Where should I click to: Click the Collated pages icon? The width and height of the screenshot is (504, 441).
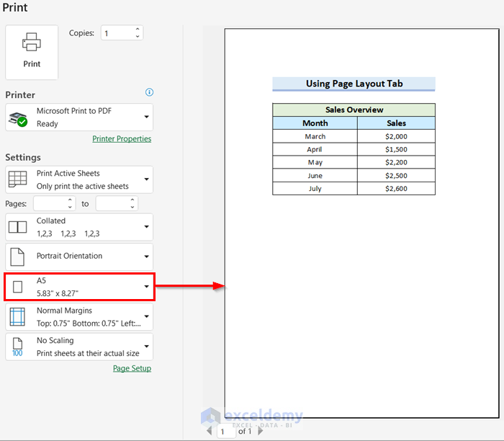(18, 227)
